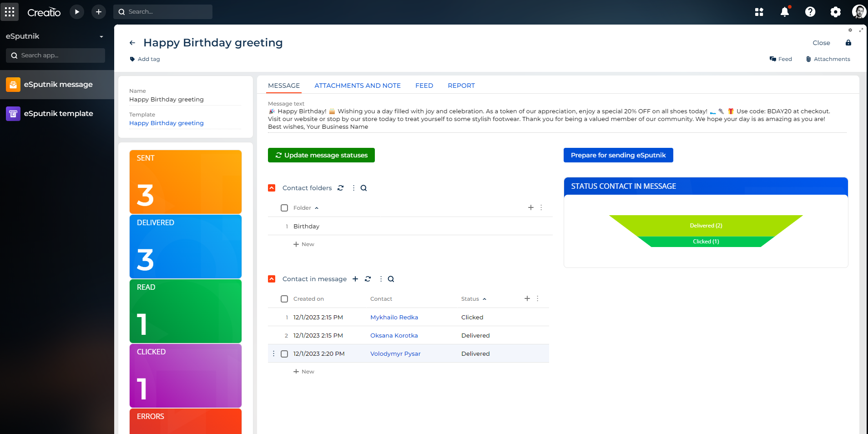Click the Message text field
Image resolution: width=868 pixels, height=434 pixels.
pyautogui.click(x=557, y=119)
